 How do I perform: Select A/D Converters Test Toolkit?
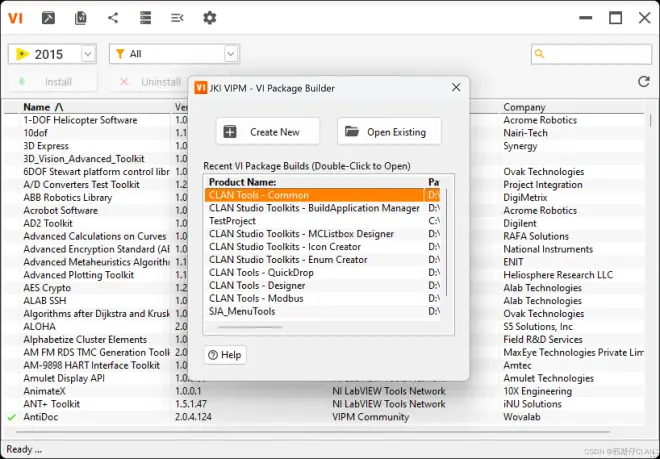[x=81, y=184]
